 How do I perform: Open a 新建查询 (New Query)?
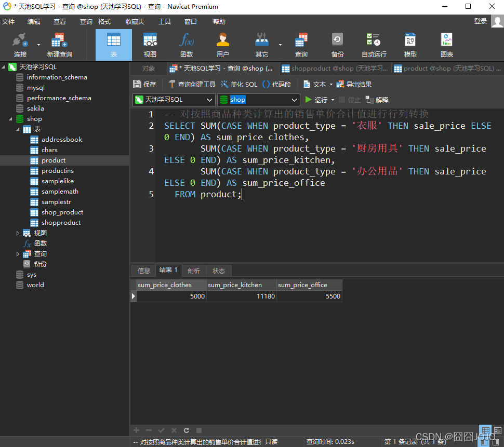(x=59, y=45)
